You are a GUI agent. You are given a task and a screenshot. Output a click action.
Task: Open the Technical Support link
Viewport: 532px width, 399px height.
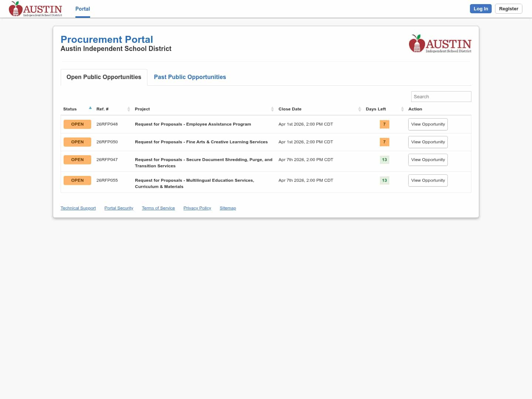[78, 208]
